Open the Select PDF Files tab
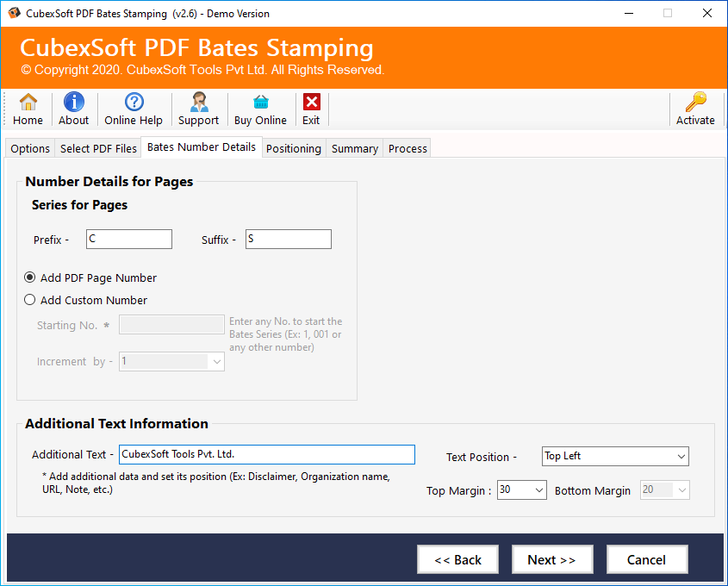This screenshot has width=728, height=586. (x=98, y=148)
